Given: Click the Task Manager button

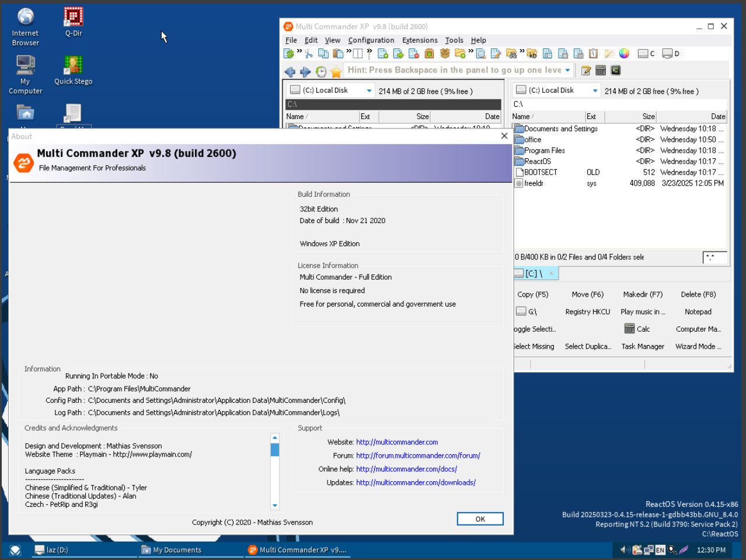Looking at the screenshot, I should (643, 346).
